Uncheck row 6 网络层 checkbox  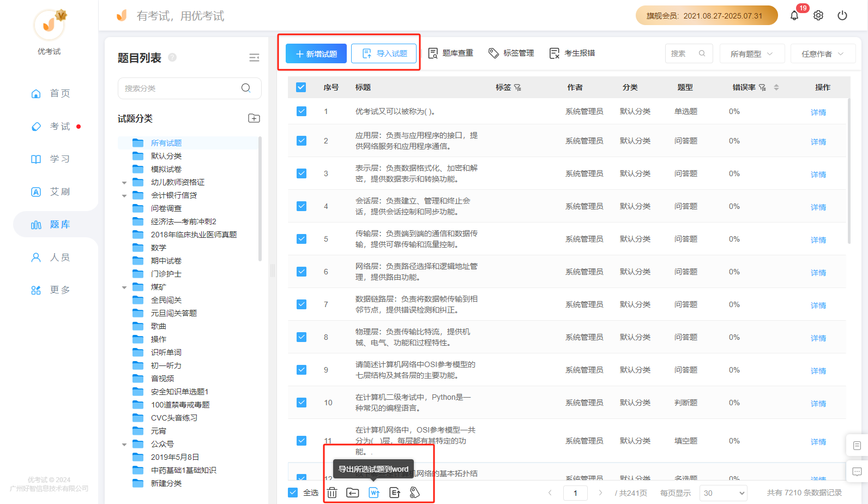[302, 272]
